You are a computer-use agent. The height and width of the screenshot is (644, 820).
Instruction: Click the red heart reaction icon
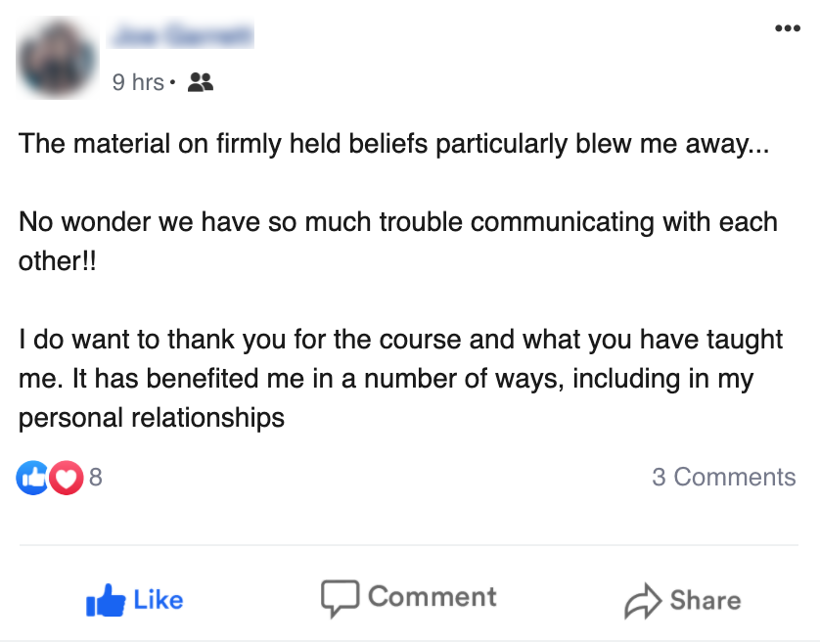coord(66,478)
